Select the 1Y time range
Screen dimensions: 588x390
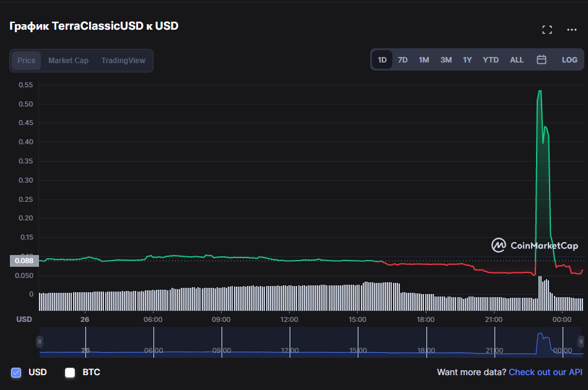(x=467, y=60)
